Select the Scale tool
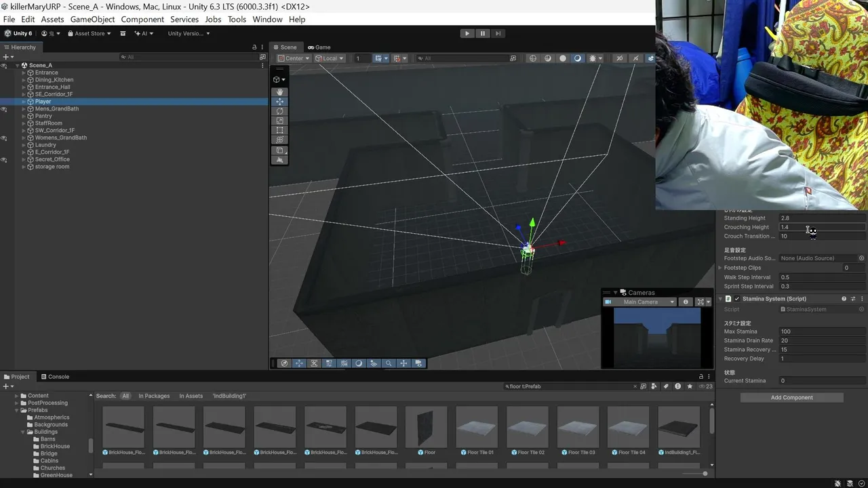 click(x=279, y=121)
